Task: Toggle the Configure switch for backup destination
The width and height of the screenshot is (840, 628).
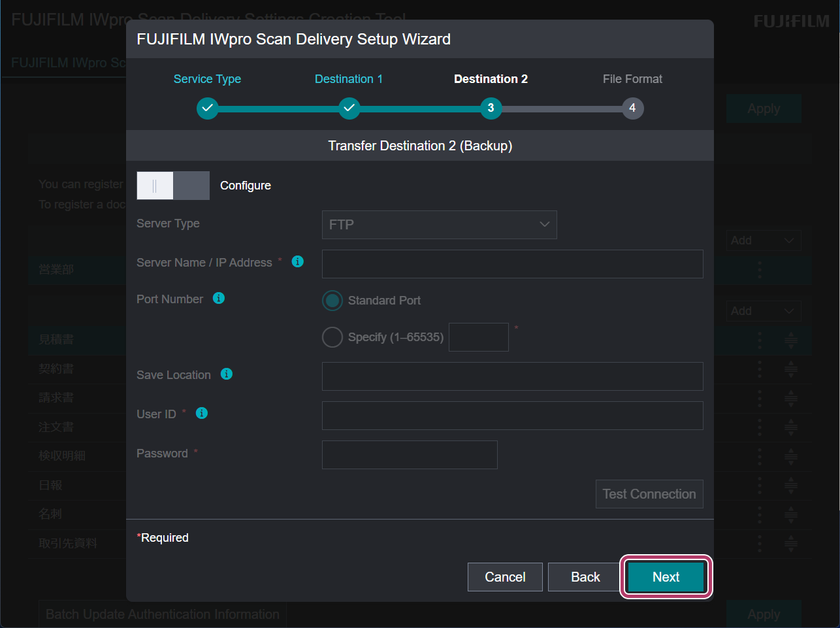Action: tap(173, 186)
